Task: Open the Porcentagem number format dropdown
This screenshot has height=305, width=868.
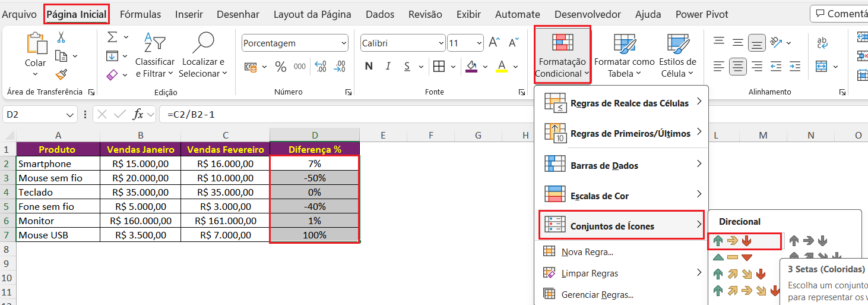Action: click(x=344, y=43)
